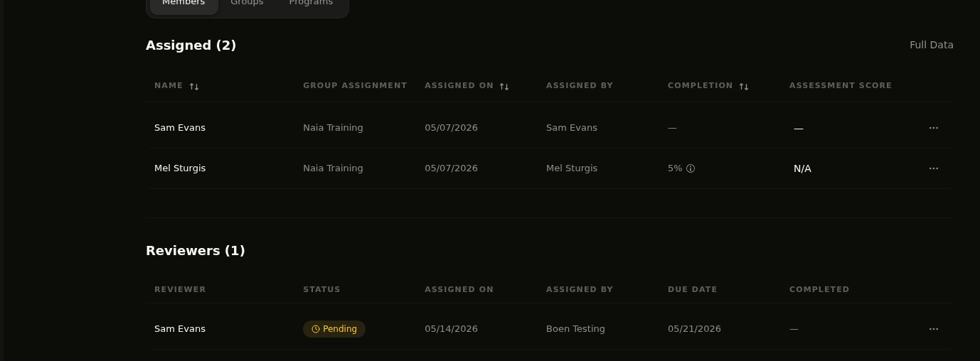Open more options for Sam Evans assigned row
Screen dimensions: 980x361
tap(934, 128)
